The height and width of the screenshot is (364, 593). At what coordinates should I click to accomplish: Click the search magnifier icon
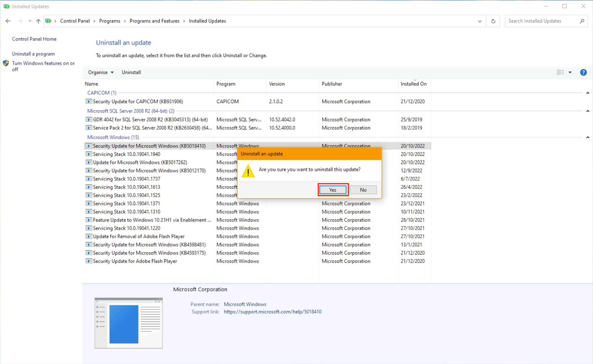pyautogui.click(x=582, y=21)
